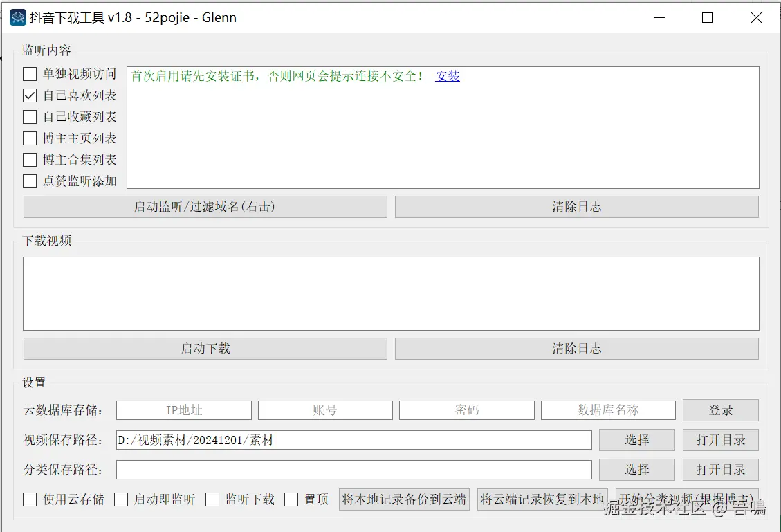
Task: Open the 安装 certificate install link
Action: pos(448,76)
